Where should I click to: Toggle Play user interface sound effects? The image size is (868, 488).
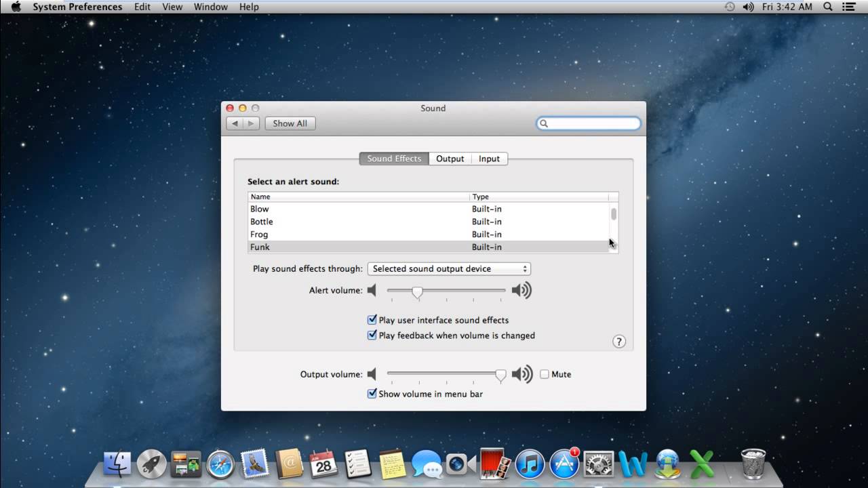[372, 320]
